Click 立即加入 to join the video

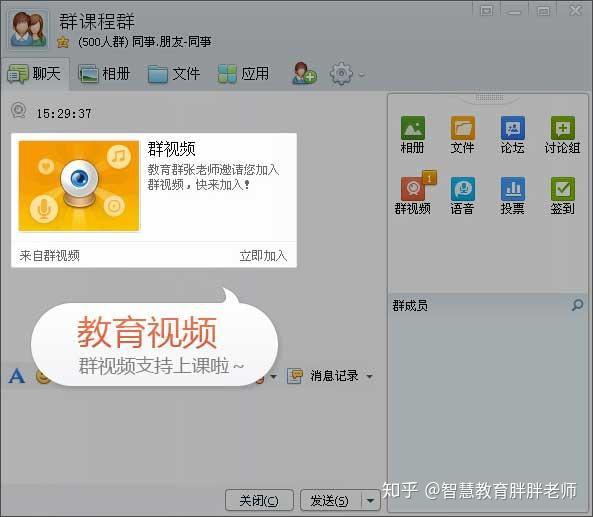pos(263,256)
